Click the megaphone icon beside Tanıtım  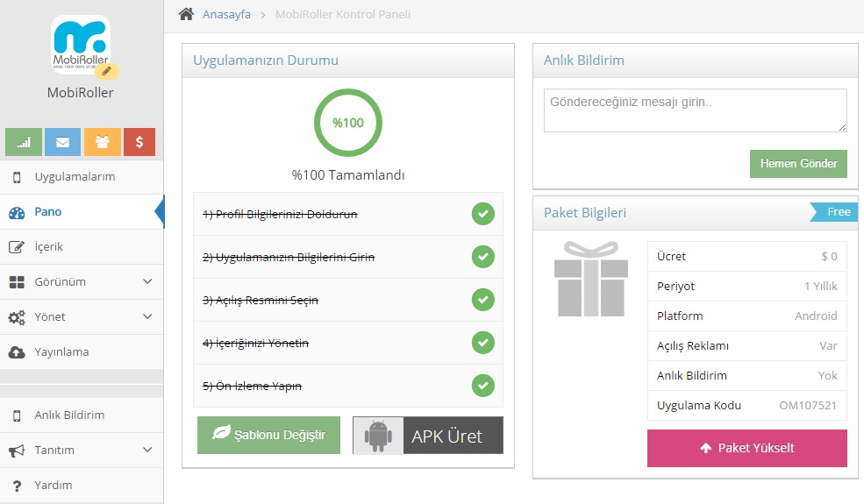tap(17, 451)
